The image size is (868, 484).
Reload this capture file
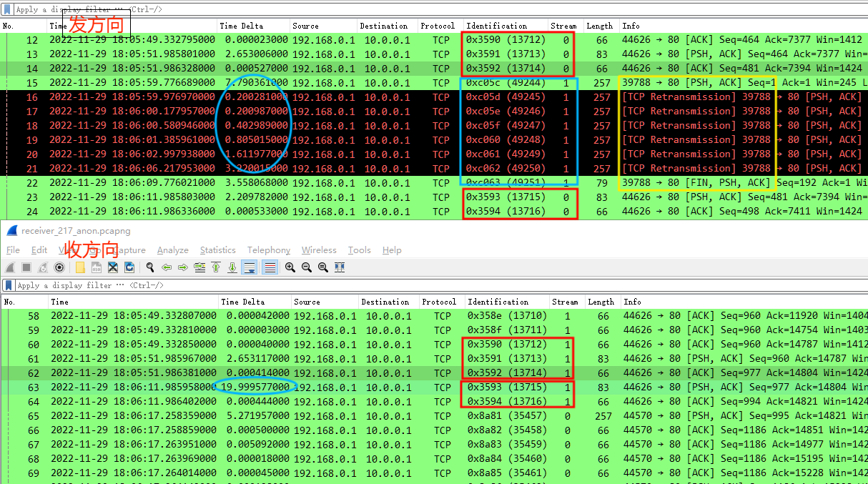coord(129,267)
